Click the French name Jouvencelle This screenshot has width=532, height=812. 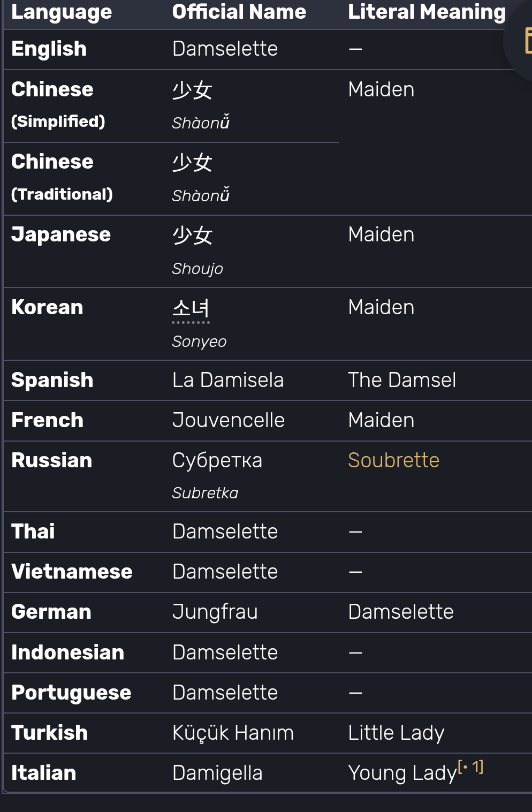[229, 420]
